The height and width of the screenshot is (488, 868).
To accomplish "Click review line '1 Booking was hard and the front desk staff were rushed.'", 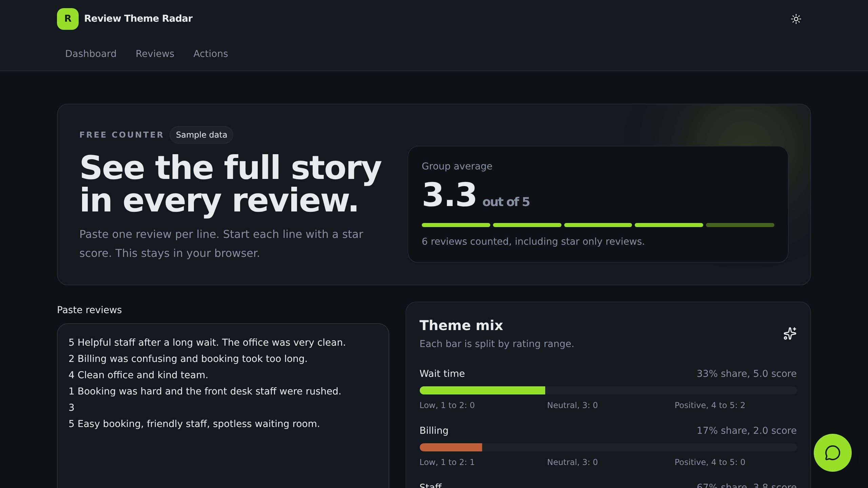I will point(205,391).
